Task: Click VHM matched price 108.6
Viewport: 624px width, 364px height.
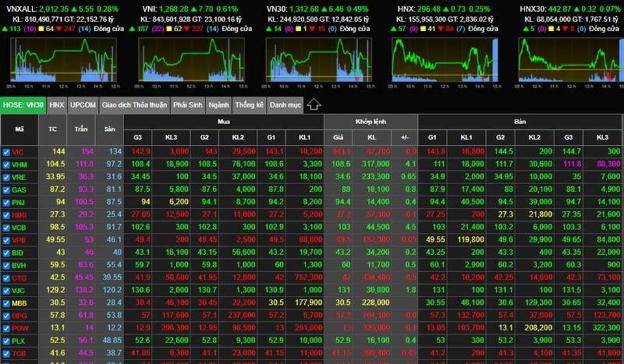Action: (341, 164)
